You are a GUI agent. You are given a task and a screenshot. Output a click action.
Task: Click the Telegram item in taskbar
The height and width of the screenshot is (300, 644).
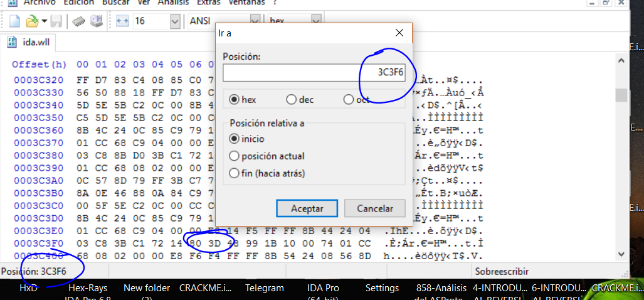click(x=264, y=288)
